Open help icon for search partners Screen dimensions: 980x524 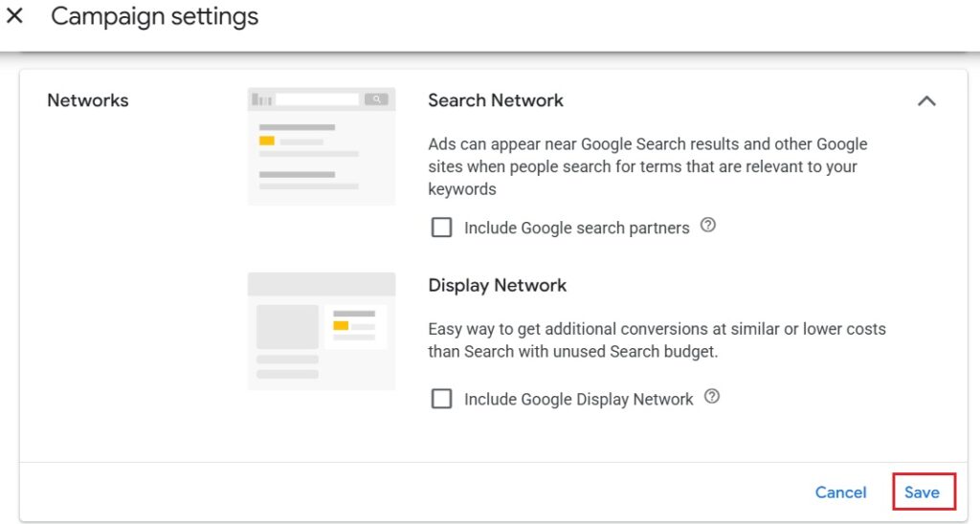(x=708, y=226)
